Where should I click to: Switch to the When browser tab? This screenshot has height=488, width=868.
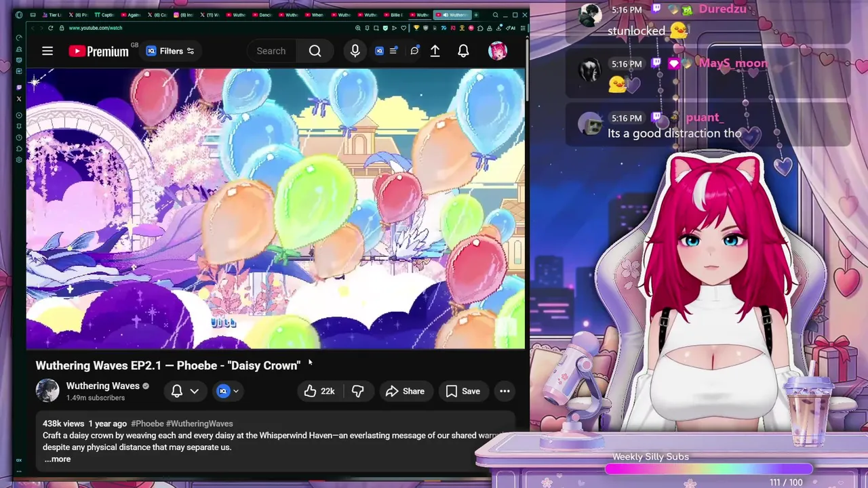[x=315, y=15]
